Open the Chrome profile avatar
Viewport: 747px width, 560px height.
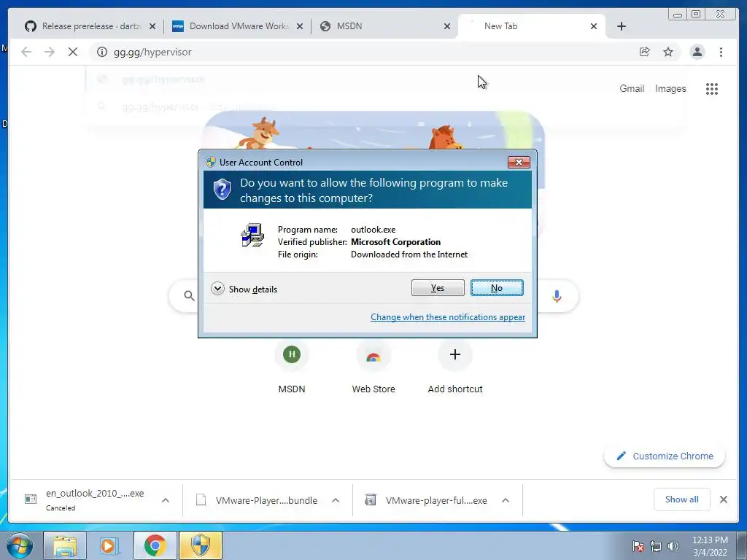tap(697, 52)
